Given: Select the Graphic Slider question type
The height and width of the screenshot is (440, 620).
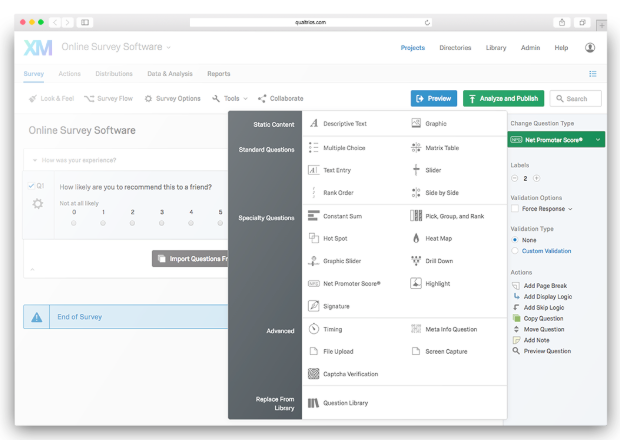Looking at the screenshot, I should [x=335, y=261].
